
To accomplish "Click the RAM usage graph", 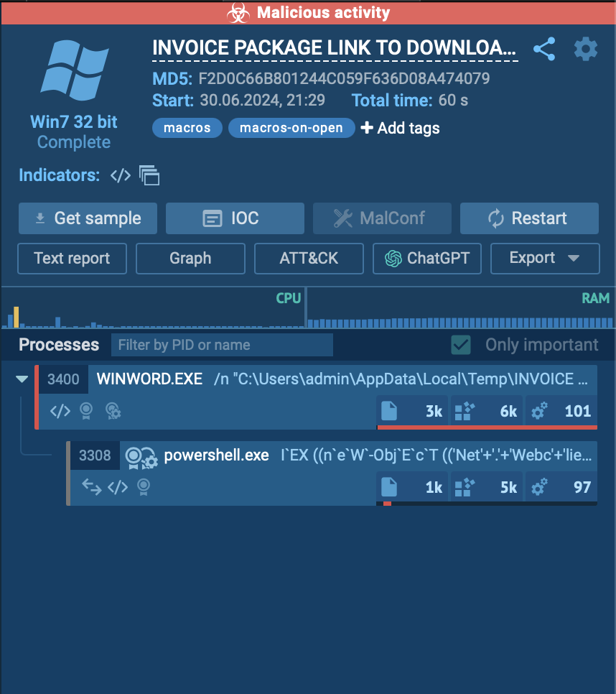I will coord(460,308).
